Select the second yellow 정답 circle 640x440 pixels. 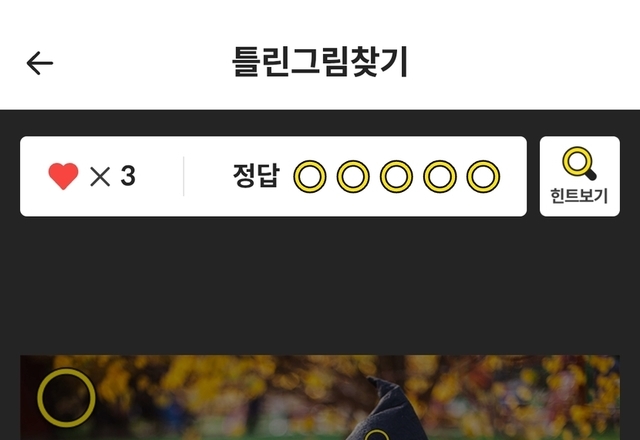click(353, 176)
